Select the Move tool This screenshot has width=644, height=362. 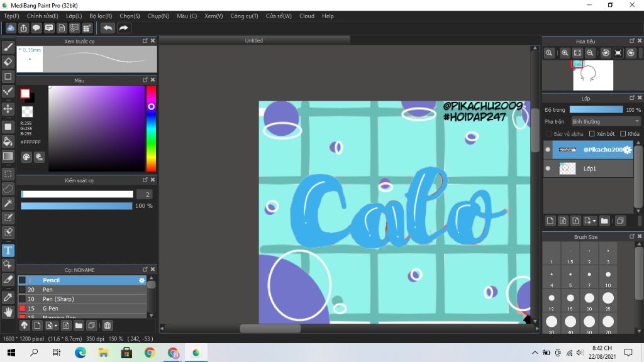tap(8, 109)
